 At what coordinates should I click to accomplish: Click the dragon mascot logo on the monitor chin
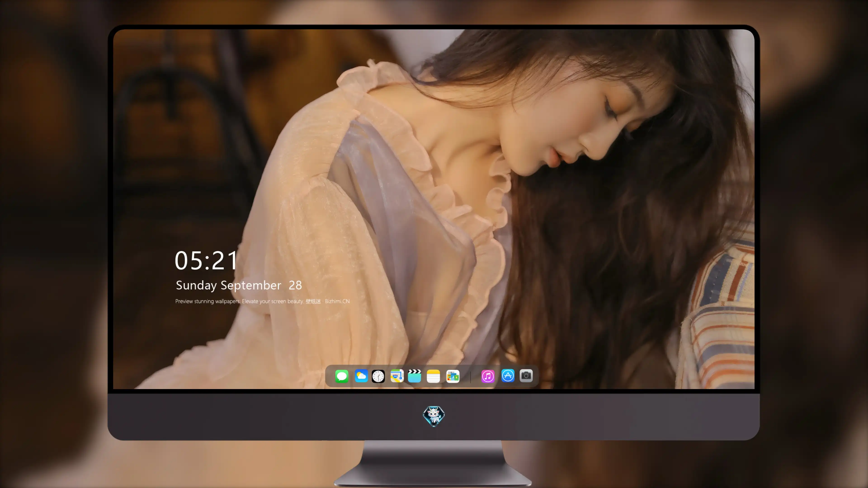tap(434, 416)
